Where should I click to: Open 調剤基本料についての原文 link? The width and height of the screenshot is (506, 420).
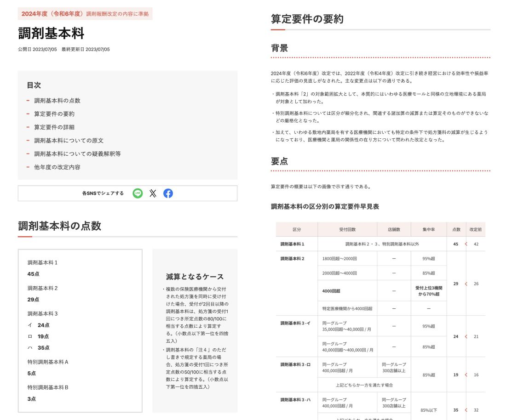69,141
